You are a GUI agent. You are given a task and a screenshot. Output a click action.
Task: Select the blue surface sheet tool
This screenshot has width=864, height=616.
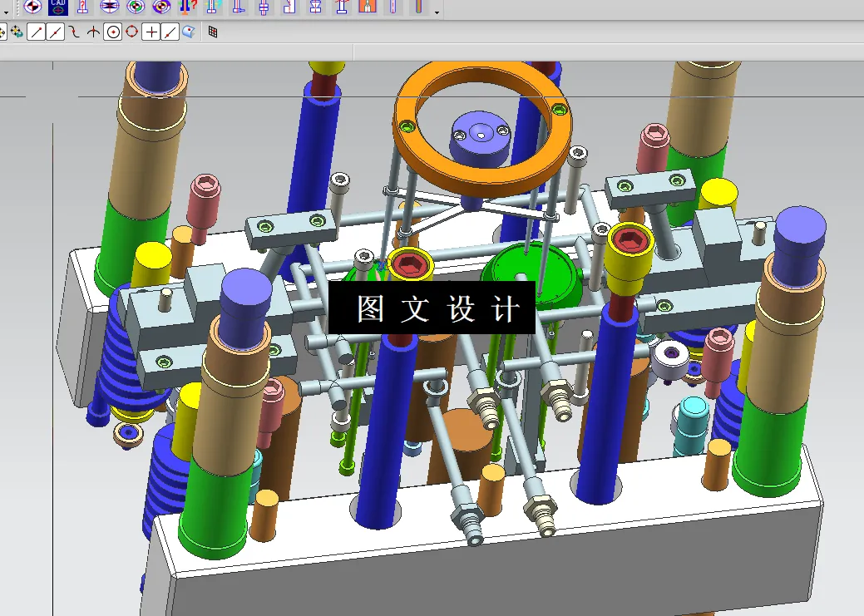pyautogui.click(x=188, y=31)
